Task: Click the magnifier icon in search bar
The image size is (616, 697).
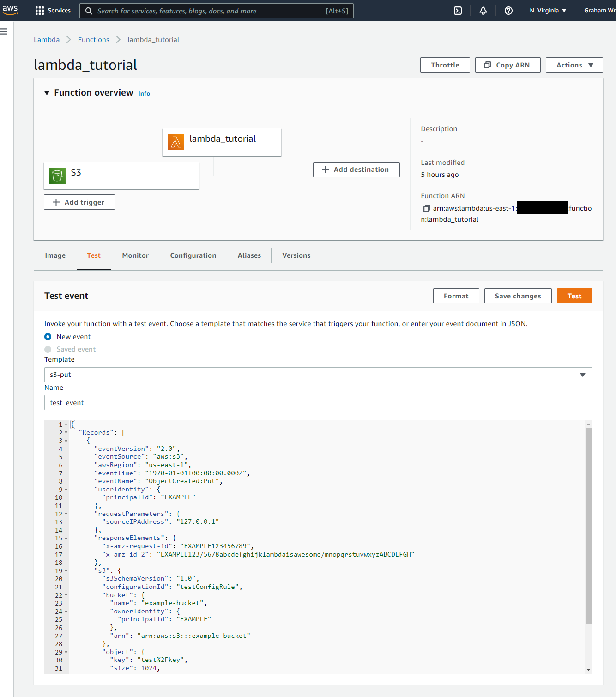Action: [89, 11]
